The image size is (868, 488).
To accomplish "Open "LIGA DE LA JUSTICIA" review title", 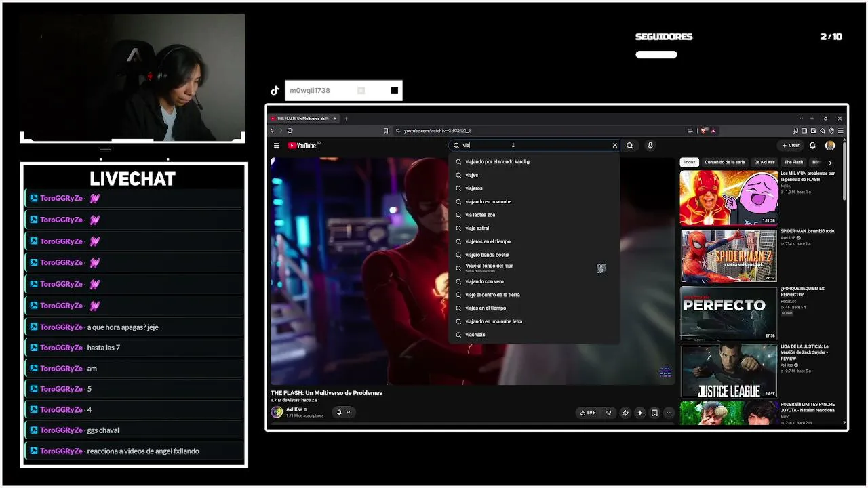I will coord(805,352).
